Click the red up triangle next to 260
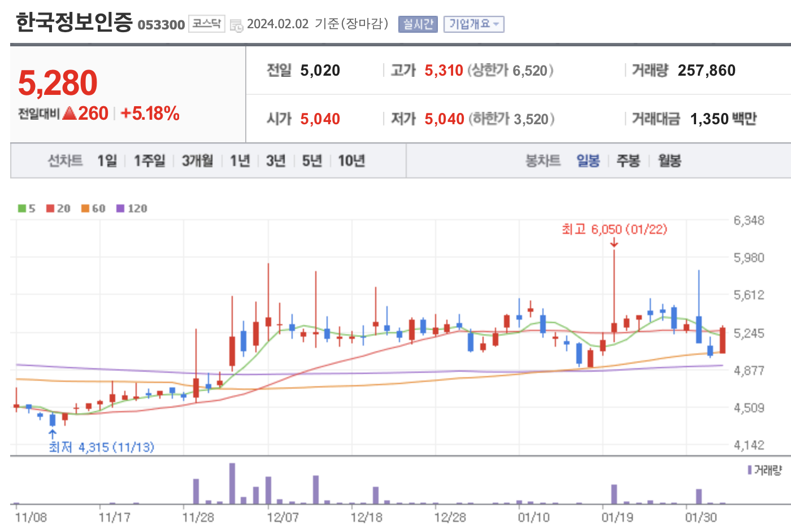 pyautogui.click(x=69, y=114)
